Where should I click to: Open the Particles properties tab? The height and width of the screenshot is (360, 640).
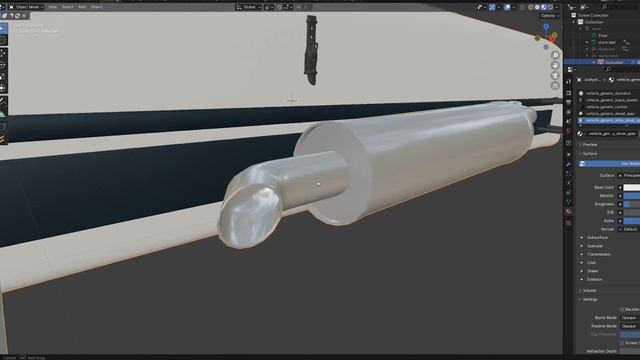click(x=569, y=173)
